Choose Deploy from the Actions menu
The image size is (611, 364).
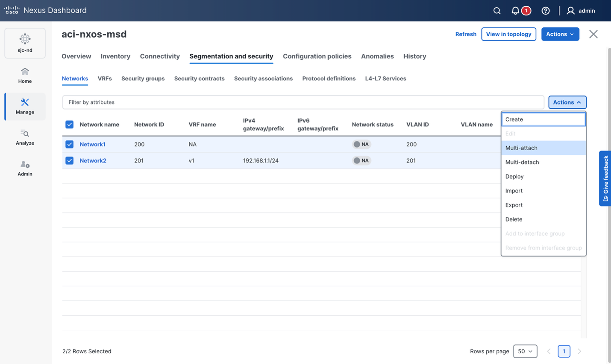(x=543, y=177)
